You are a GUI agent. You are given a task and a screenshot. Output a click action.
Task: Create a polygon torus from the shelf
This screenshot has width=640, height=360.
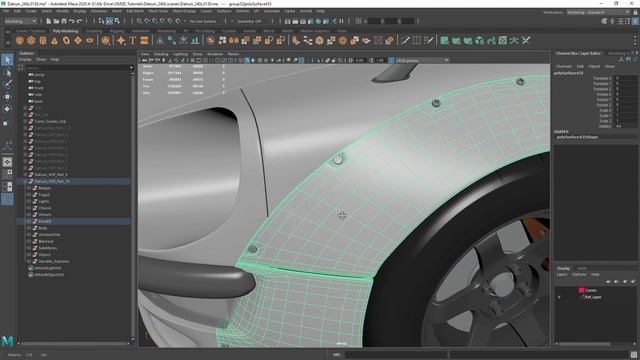(x=66, y=40)
